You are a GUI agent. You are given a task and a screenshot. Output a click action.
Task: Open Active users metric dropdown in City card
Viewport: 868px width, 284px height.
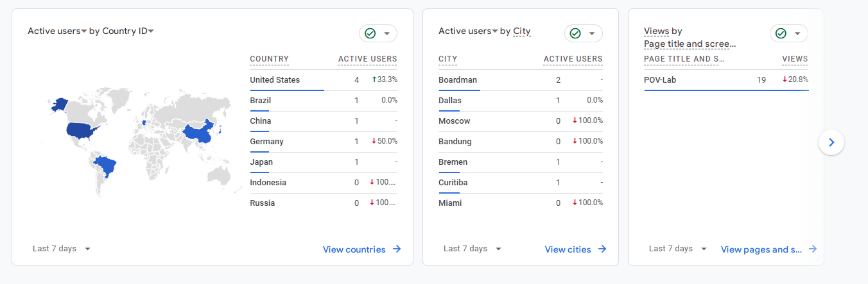[495, 31]
